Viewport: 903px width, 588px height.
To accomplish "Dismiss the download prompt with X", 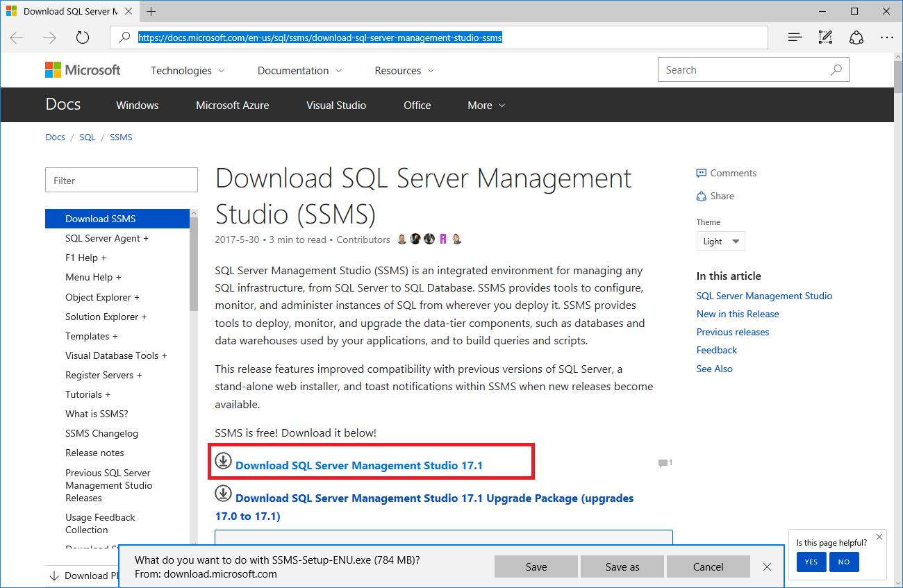I will click(767, 566).
